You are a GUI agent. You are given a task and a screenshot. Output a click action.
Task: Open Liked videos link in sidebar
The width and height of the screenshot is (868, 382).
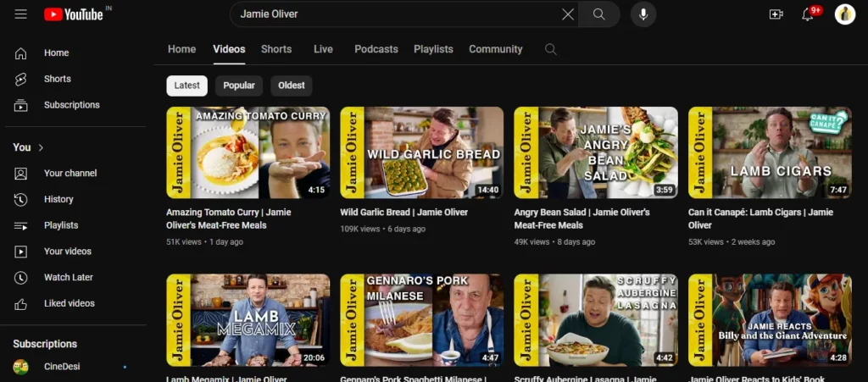pyautogui.click(x=70, y=303)
